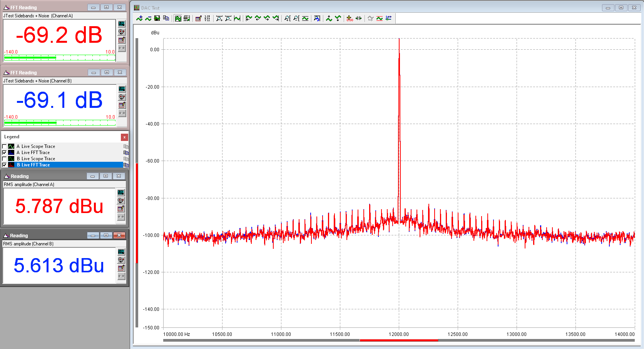Click the green level meter in Channel A FFT Reading
The width and height of the screenshot is (644, 349).
tap(59, 58)
